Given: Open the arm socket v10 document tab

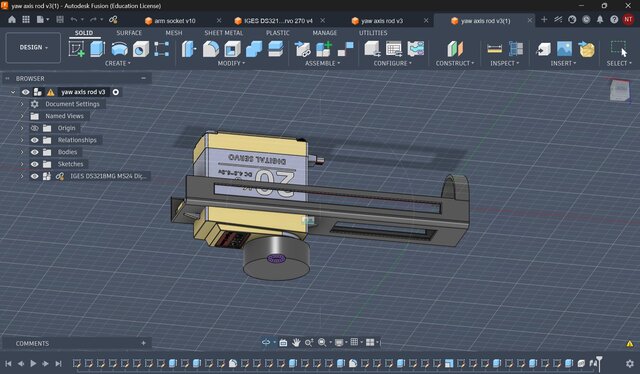Looking at the screenshot, I should tap(175, 20).
